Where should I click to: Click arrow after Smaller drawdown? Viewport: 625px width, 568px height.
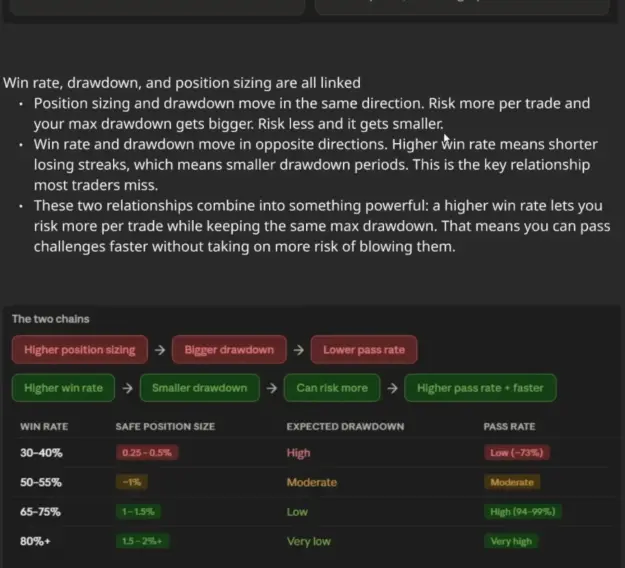pyautogui.click(x=271, y=388)
